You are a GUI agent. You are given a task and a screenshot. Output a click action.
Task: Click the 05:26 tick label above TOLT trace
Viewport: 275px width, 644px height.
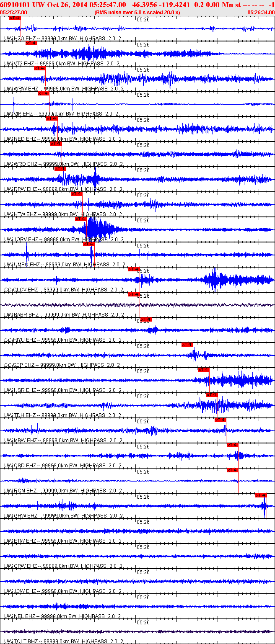coord(143,622)
